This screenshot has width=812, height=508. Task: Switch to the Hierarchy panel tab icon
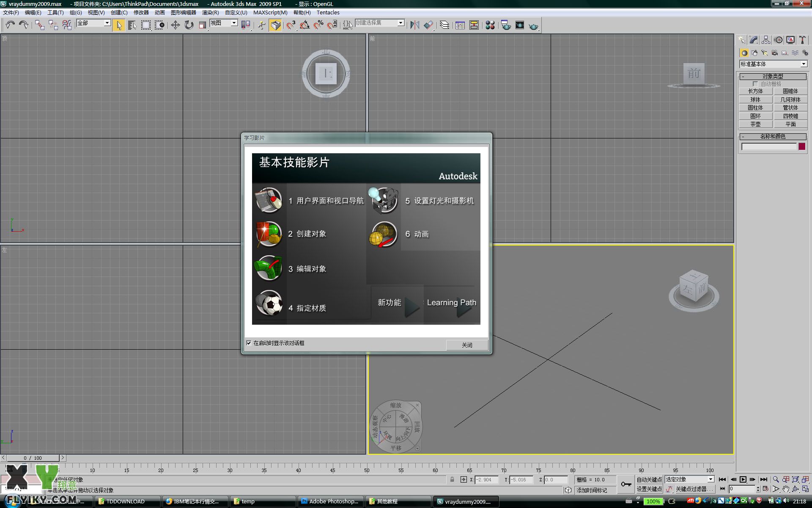click(766, 40)
